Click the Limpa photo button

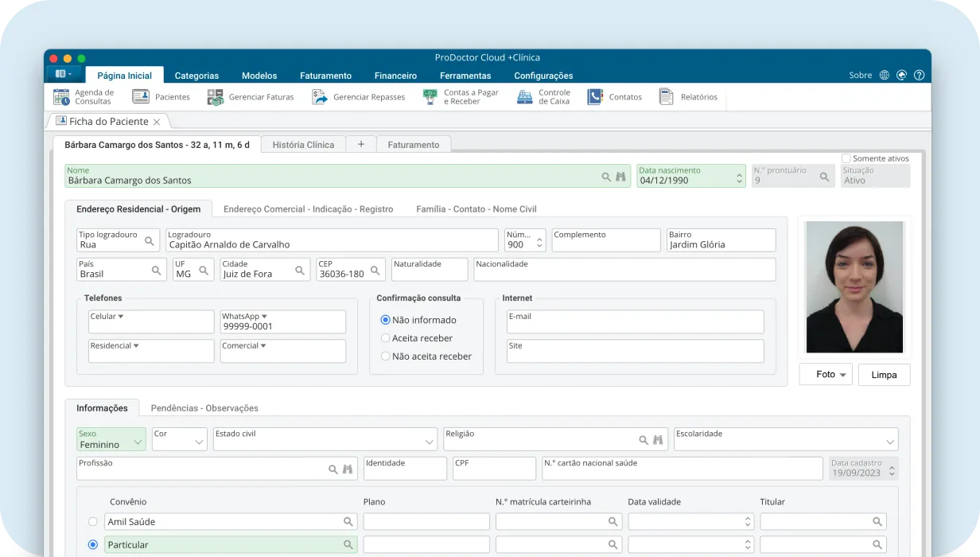(884, 375)
